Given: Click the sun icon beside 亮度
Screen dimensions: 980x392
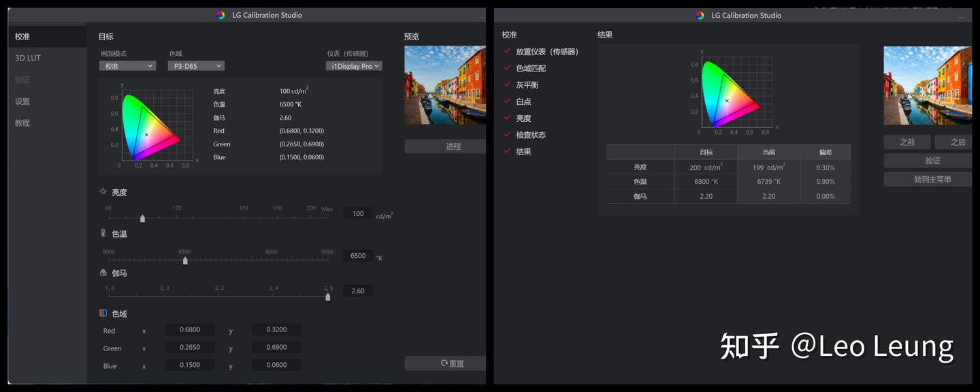Looking at the screenshot, I should (104, 192).
